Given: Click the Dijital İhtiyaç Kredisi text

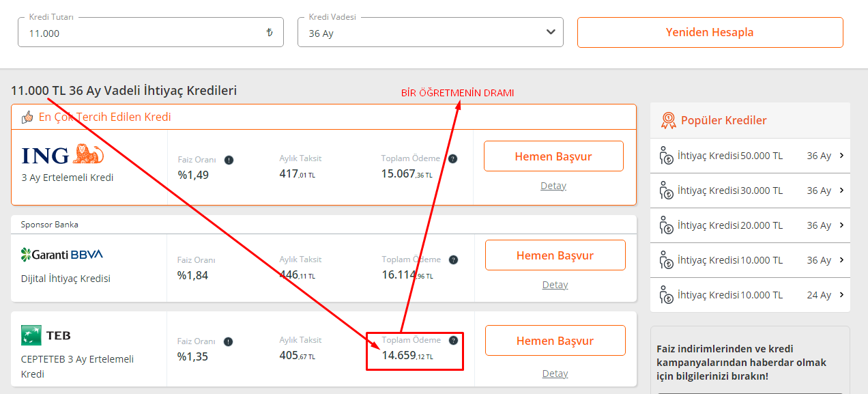Looking at the screenshot, I should tap(66, 279).
